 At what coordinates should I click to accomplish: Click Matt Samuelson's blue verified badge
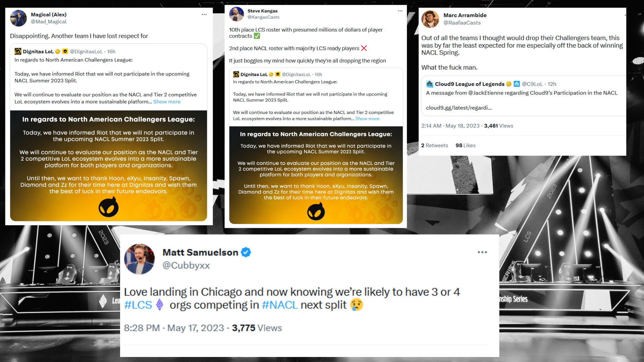point(246,252)
